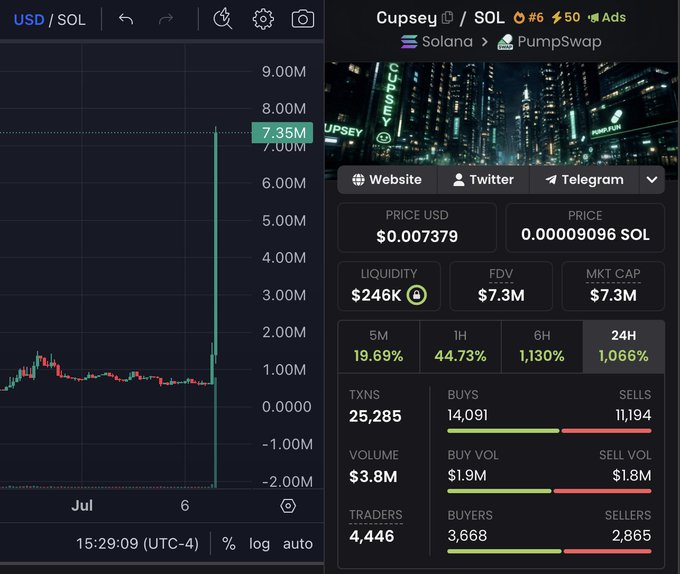This screenshot has width=680, height=574.
Task: Click the buyers versus sellers ratio bar
Action: click(x=549, y=551)
